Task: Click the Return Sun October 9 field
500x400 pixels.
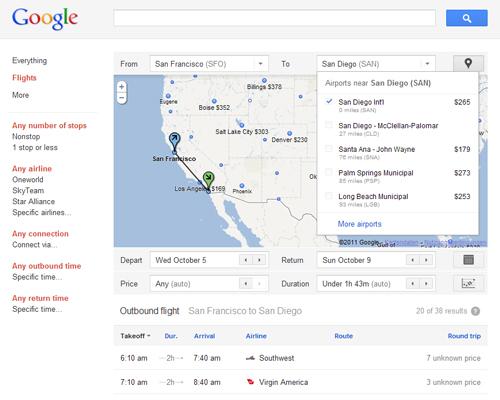Action: [376, 260]
